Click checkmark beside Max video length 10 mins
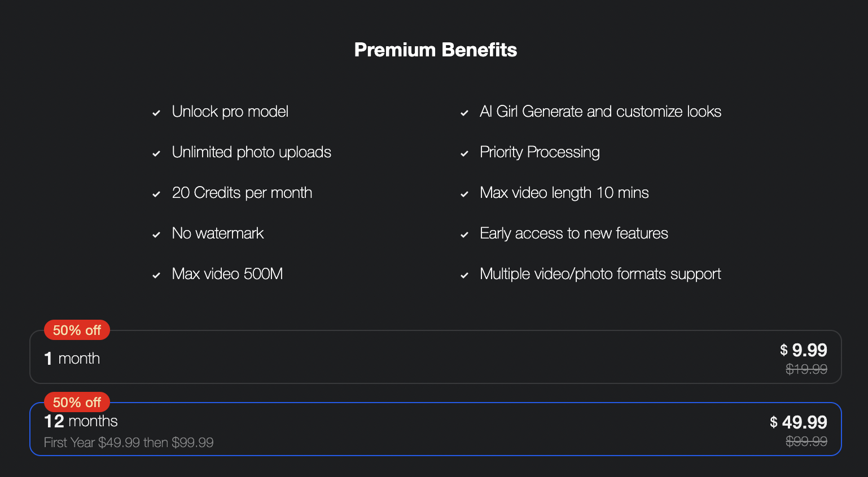 pyautogui.click(x=464, y=195)
